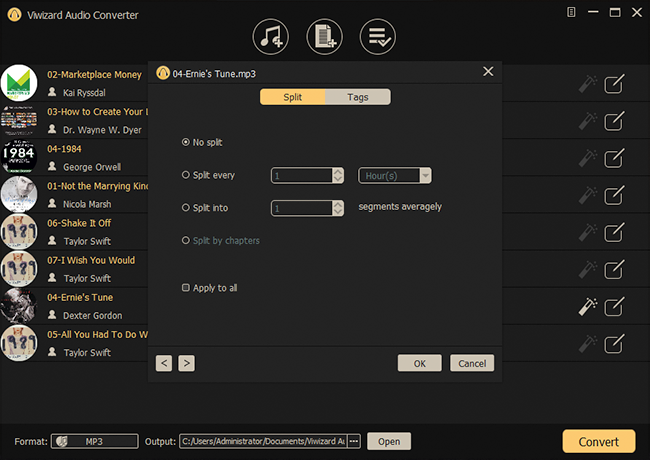The image size is (650, 460).
Task: Select the Split every radio button
Action: 186,175
